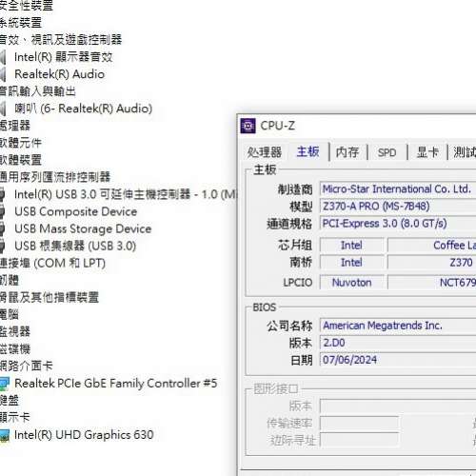Expand the 韌體 category
The height and width of the screenshot is (476, 476).
10,280
